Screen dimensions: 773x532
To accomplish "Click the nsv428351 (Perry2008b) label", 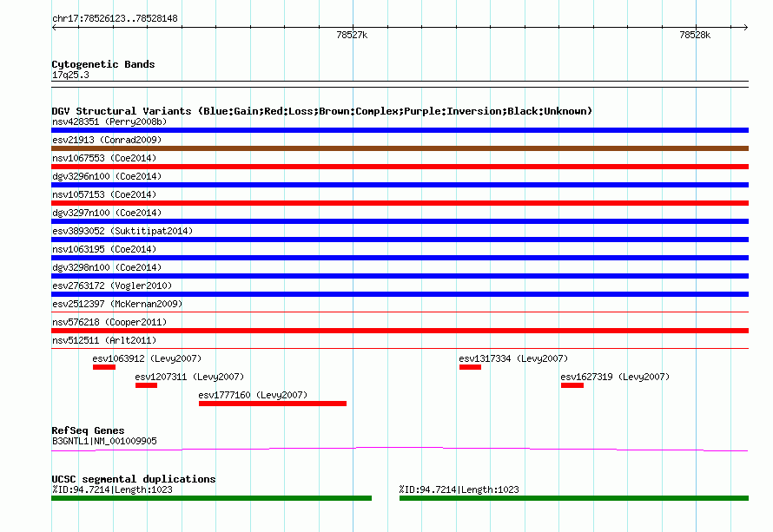I will pyautogui.click(x=109, y=122).
